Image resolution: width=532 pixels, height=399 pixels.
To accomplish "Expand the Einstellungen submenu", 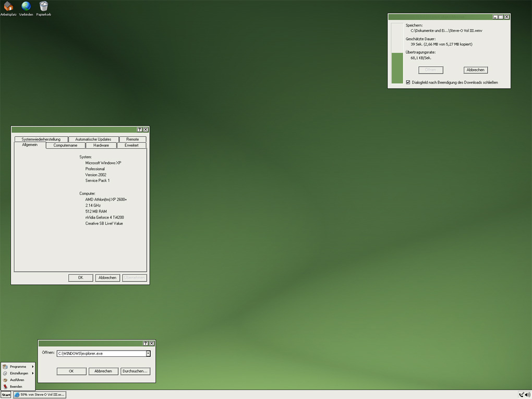I will pos(19,373).
